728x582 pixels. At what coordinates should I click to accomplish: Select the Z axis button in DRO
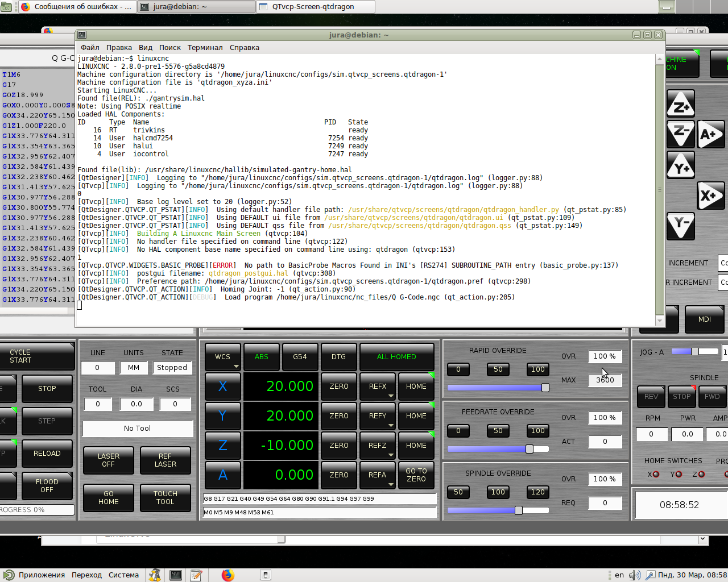coord(223,446)
